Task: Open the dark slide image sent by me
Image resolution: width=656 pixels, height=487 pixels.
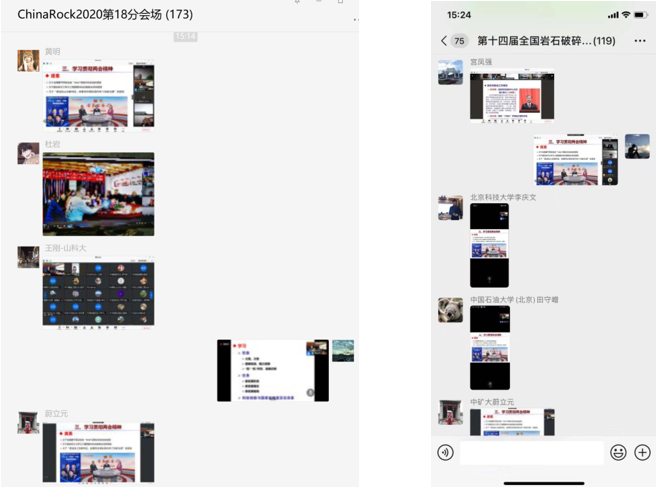Action: tap(272, 371)
